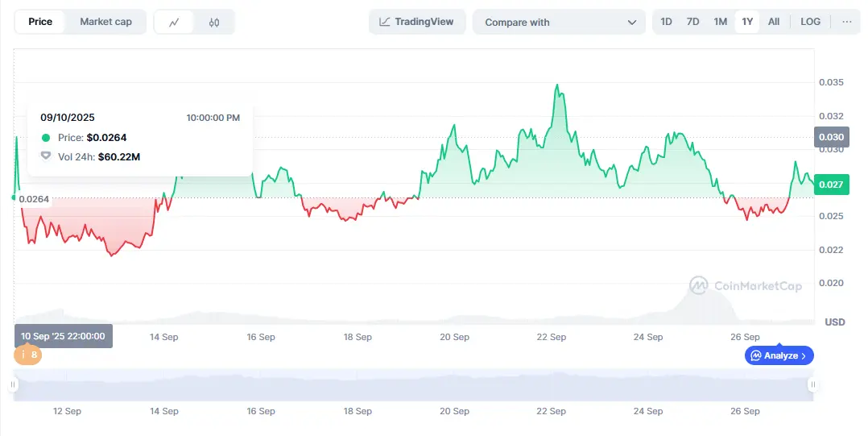Screen dimensions: 868x436
Task: Select the 1M time range
Action: [x=720, y=22]
